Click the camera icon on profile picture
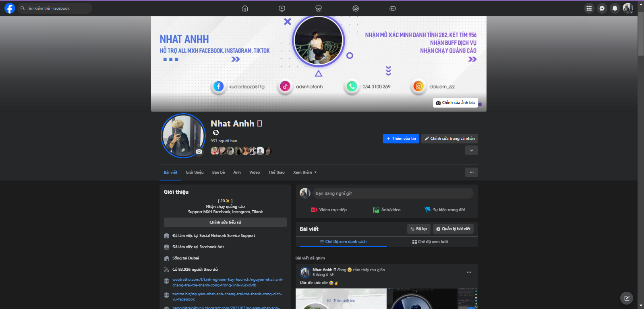644x309 pixels. click(x=199, y=151)
